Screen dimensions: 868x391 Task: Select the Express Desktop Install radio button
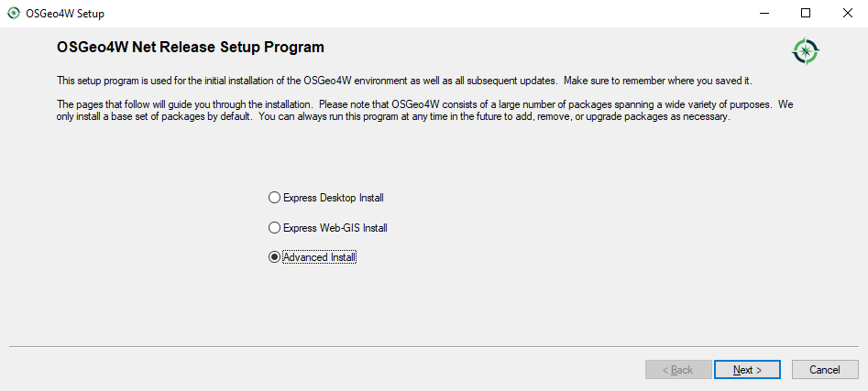pyautogui.click(x=274, y=198)
